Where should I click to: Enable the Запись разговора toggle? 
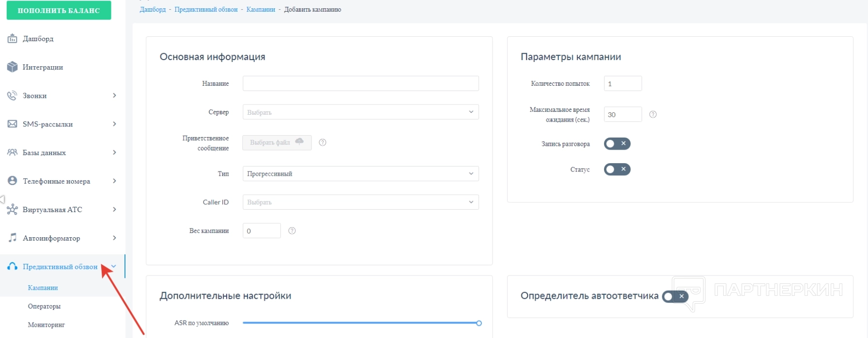tap(617, 144)
